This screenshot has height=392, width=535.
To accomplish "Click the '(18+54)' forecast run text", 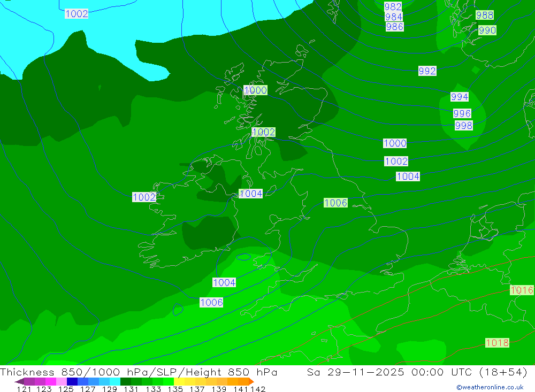I will click(x=503, y=372).
